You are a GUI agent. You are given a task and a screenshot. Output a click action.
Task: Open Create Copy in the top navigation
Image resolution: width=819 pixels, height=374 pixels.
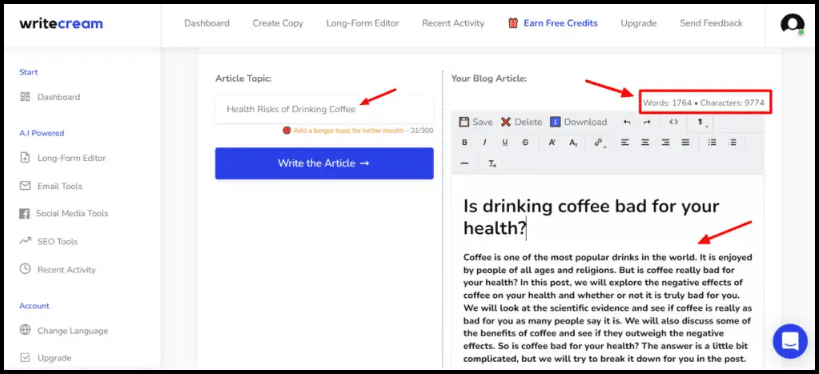tap(277, 23)
